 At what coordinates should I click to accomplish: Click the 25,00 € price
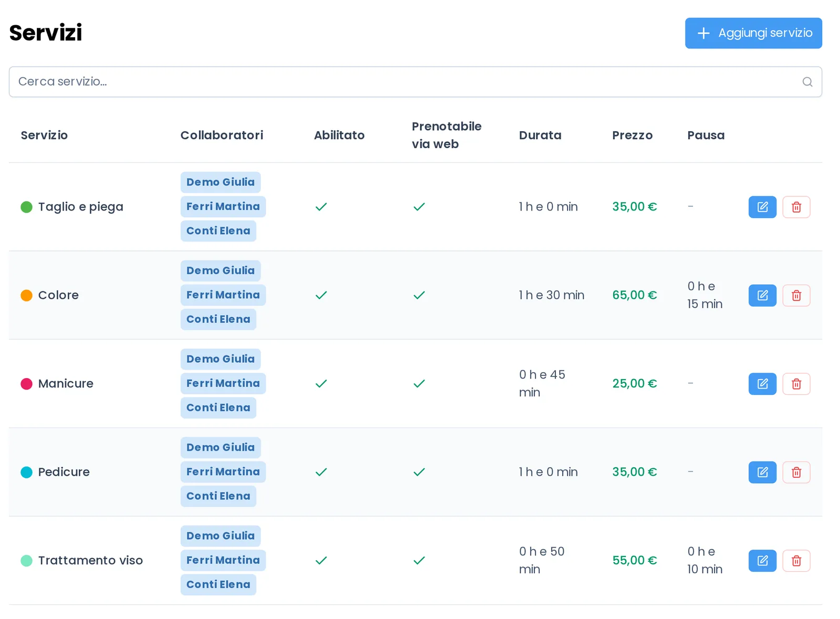coord(635,384)
